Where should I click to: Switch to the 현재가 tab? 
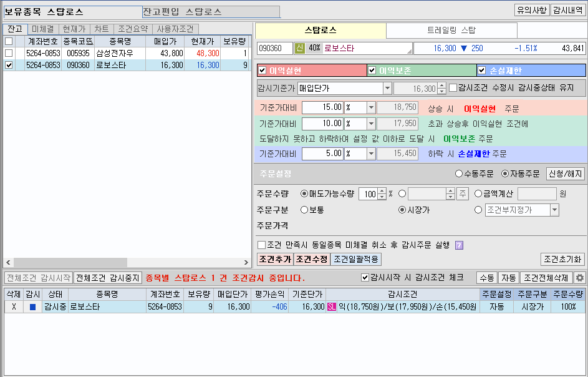[74, 29]
